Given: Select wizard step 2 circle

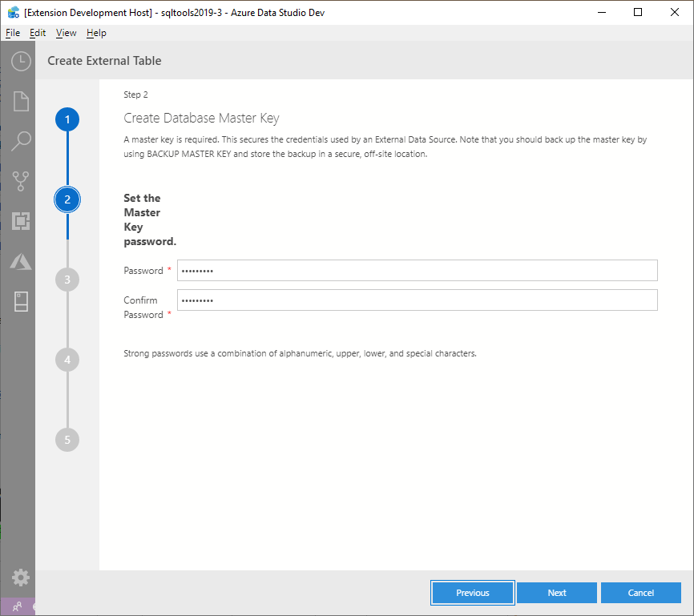Looking at the screenshot, I should pos(67,199).
